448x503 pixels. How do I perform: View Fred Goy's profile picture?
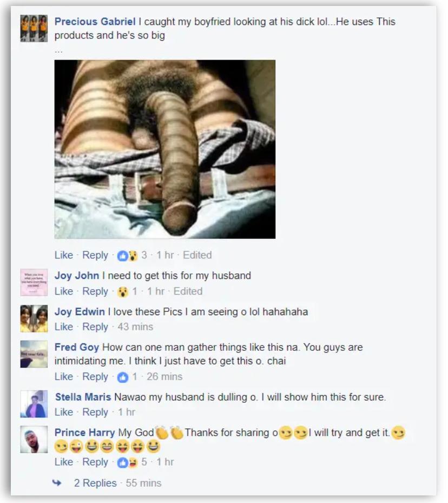[34, 354]
